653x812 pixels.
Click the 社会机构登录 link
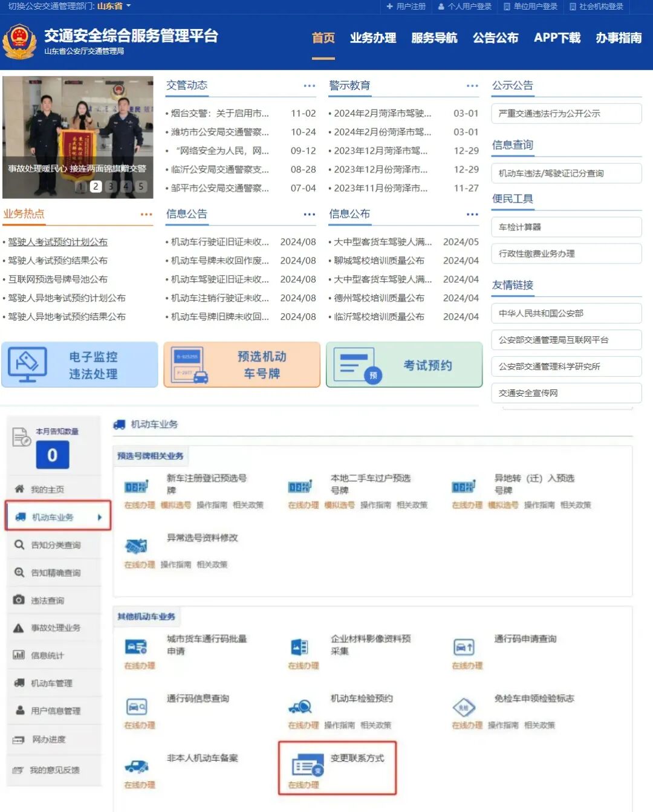(x=596, y=6)
